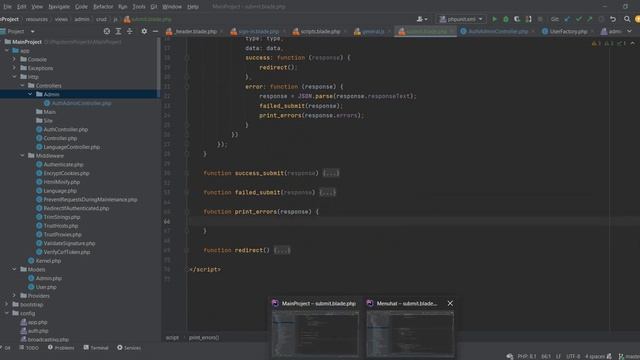The height and width of the screenshot is (360, 640).
Task: Open Search Everywhere magnifier
Action: point(627,19)
